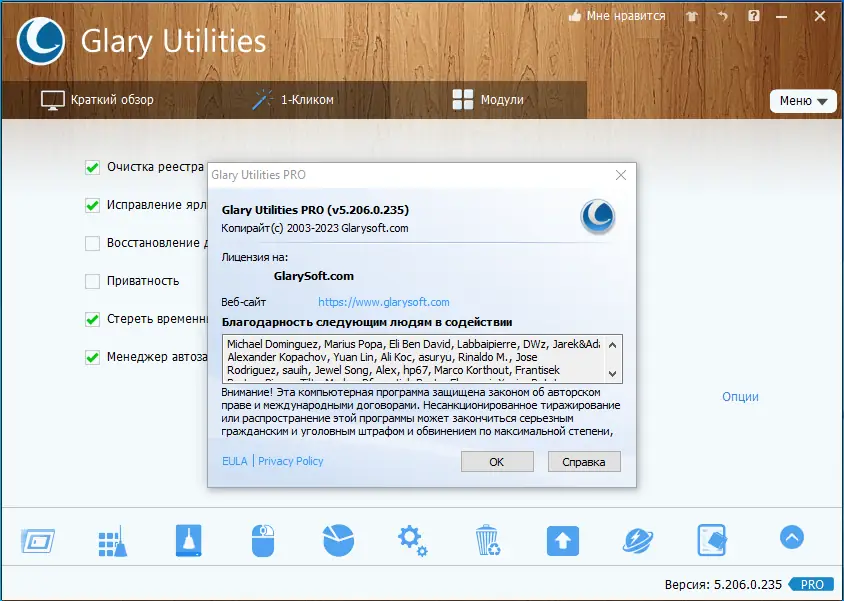This screenshot has width=844, height=601.
Task: Click the crescent logo in the About dialog
Action: point(597,216)
